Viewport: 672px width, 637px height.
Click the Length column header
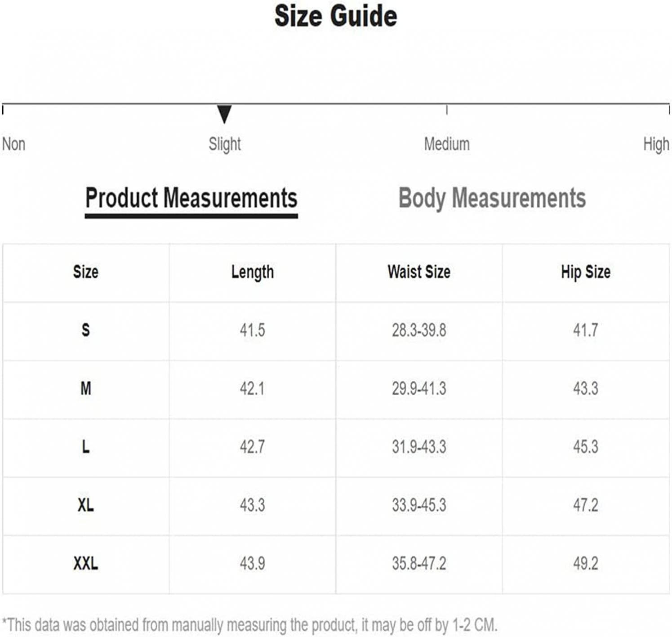pyautogui.click(x=253, y=272)
